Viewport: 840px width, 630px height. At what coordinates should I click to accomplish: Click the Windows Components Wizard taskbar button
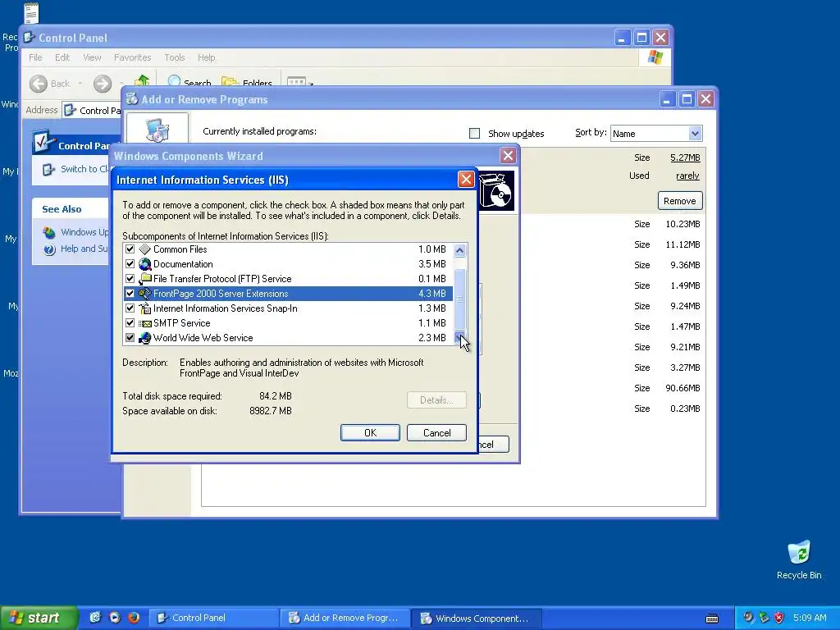tap(477, 618)
